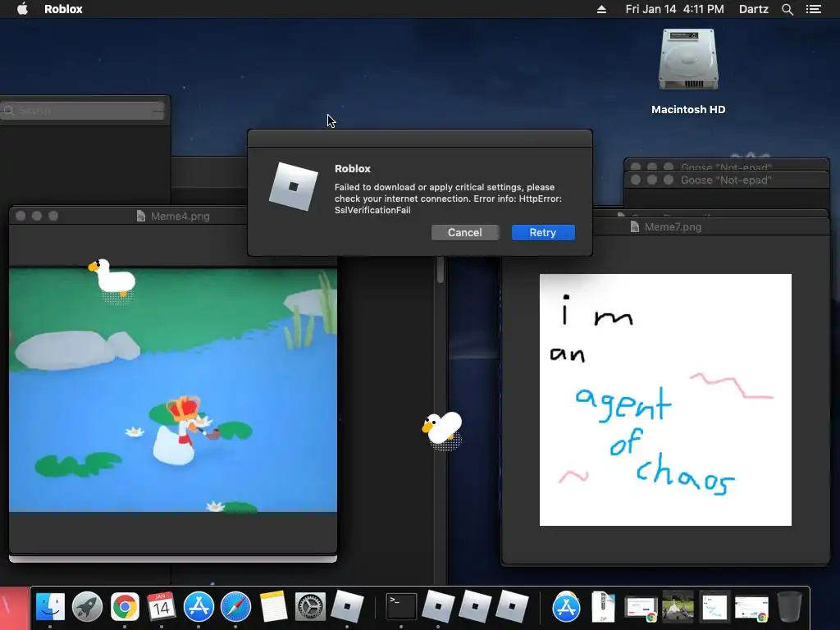Open the Apple menu
This screenshot has width=840, height=630.
click(x=22, y=9)
